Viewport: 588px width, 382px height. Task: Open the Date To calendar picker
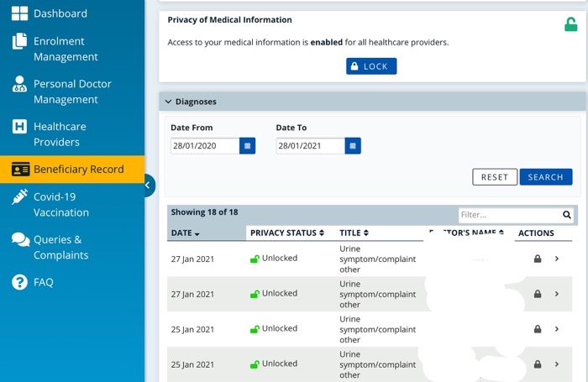tap(353, 146)
